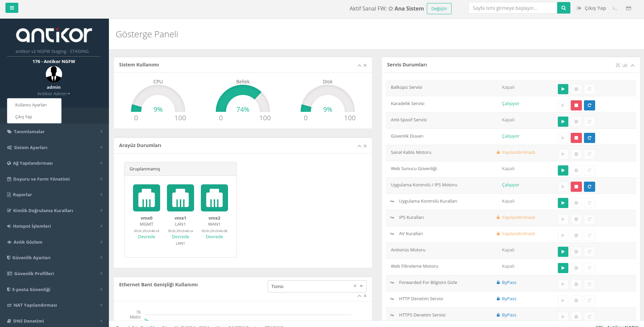
Task: Stop Uygulama Kontrolü / IPS Motoru
Action: pos(576,187)
